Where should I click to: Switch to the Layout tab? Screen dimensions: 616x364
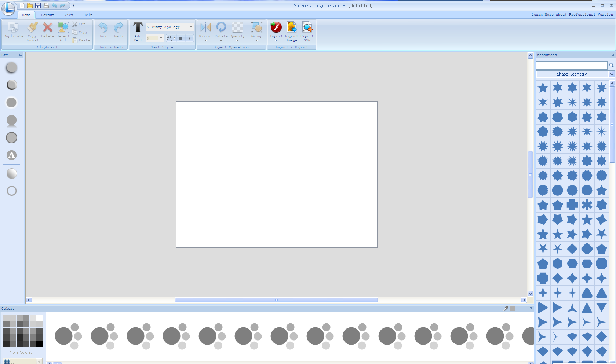(x=47, y=15)
